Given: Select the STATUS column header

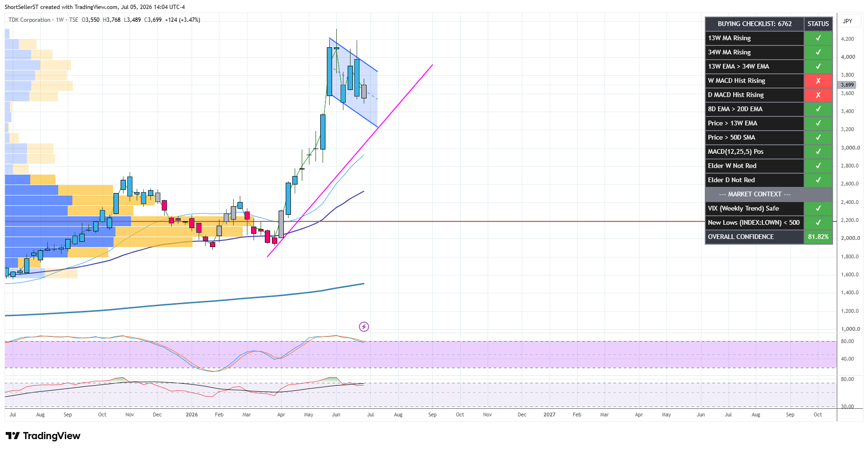Looking at the screenshot, I should pyautogui.click(x=818, y=24).
